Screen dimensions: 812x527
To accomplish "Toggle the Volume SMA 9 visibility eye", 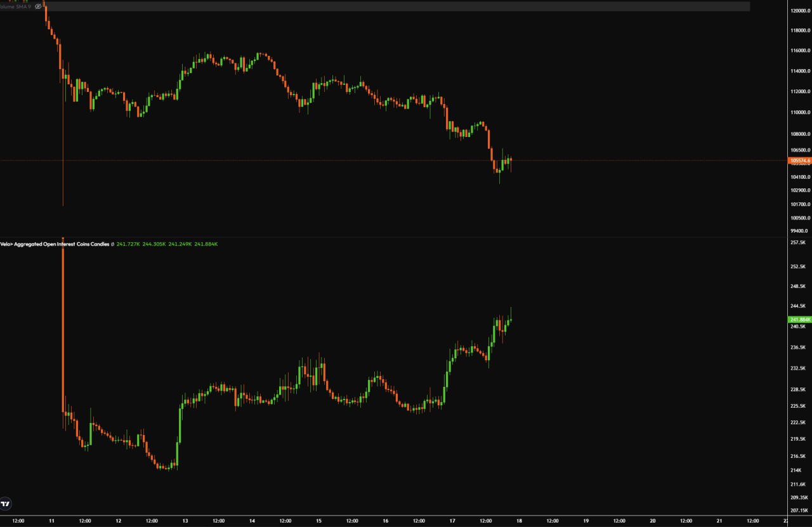I will tap(38, 6).
